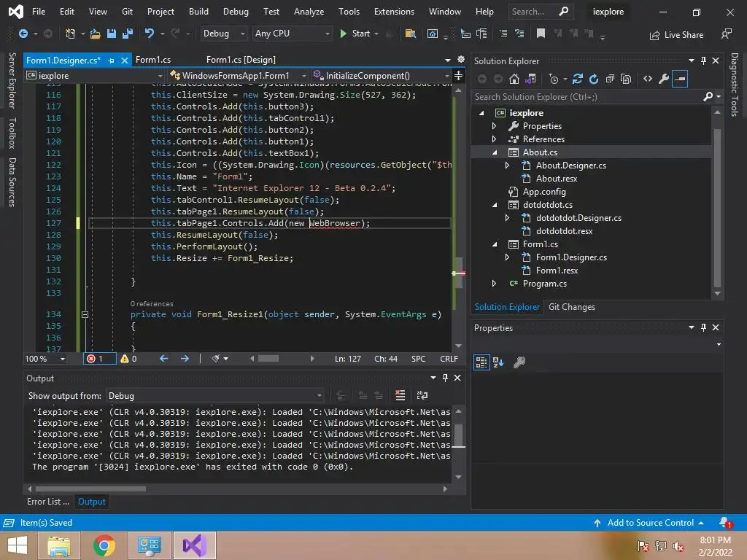Click Clear All icon in Output panel

pos(400,395)
